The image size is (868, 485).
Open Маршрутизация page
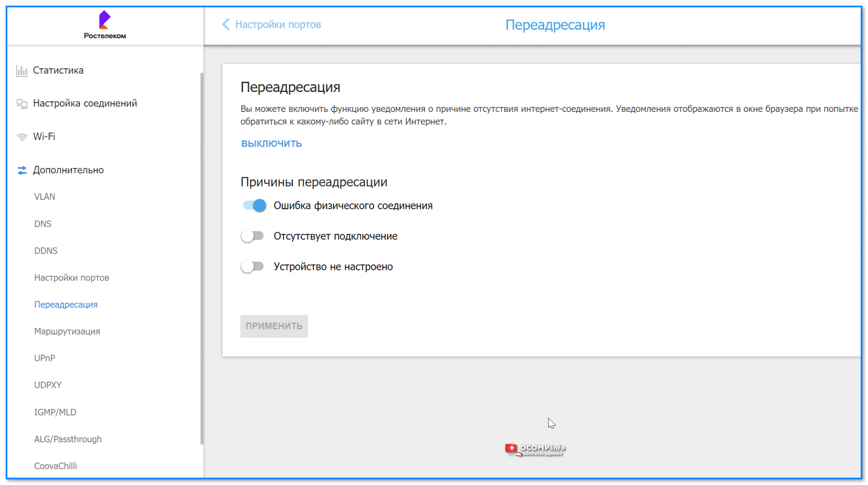(x=67, y=332)
